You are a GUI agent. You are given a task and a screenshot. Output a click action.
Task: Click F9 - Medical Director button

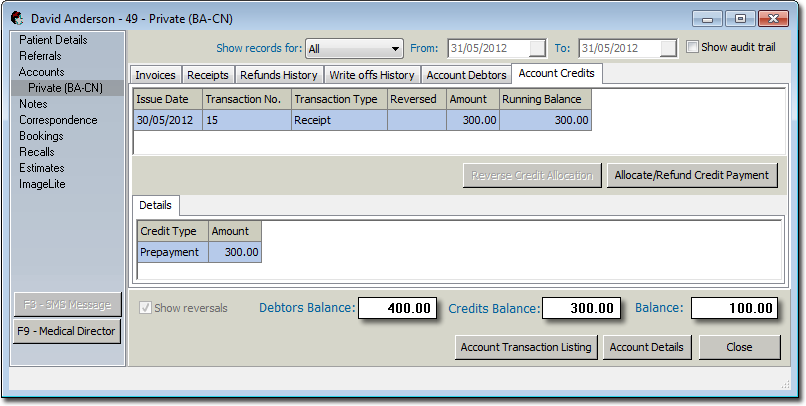click(x=67, y=331)
